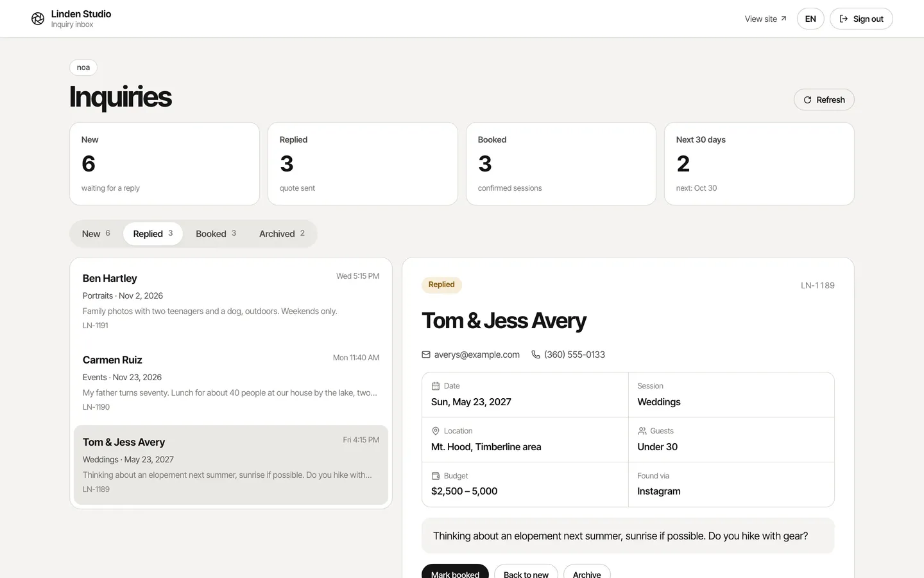Select Tom & Jess Avery list row
Screen dimensions: 924x578
tap(231, 464)
